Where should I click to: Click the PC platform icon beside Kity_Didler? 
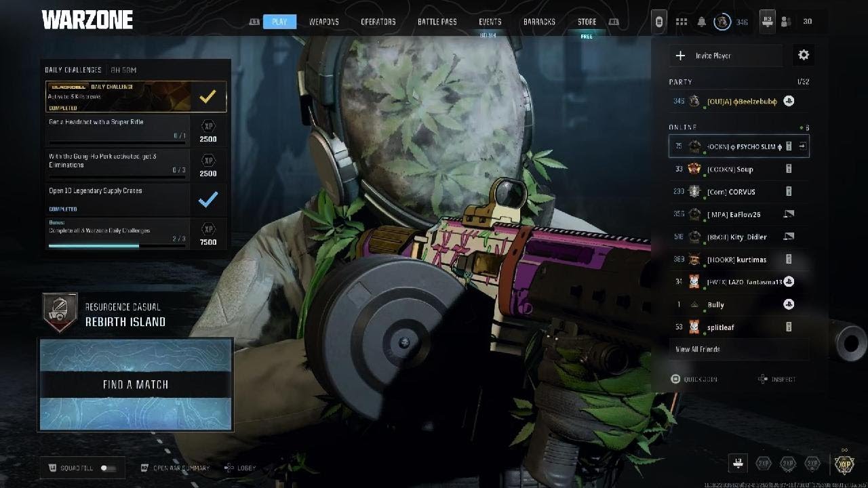pyautogui.click(x=789, y=237)
